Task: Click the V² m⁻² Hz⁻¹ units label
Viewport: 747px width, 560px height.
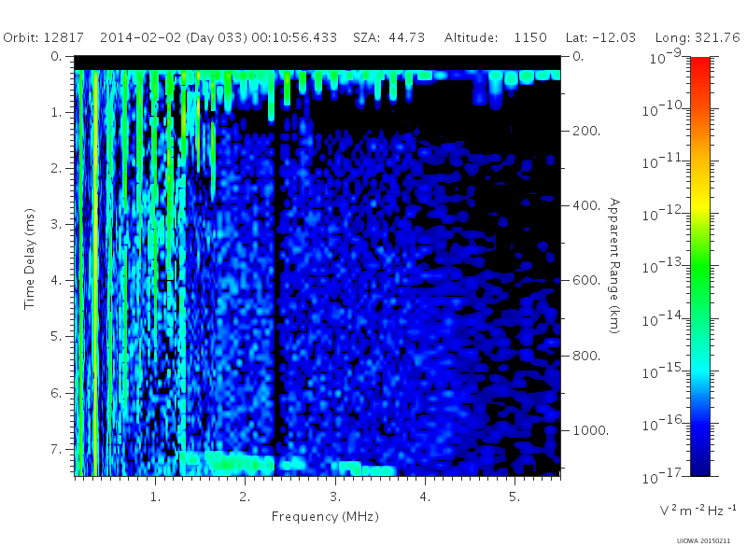Action: click(698, 510)
